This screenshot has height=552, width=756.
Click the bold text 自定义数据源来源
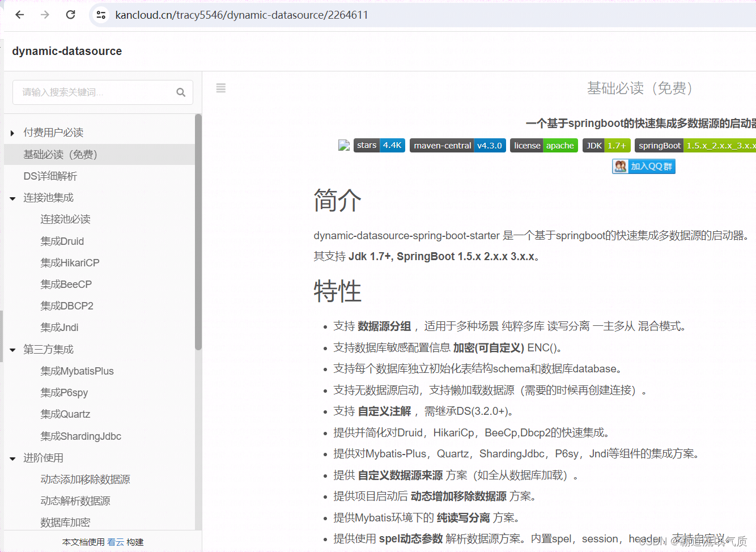[x=400, y=475]
